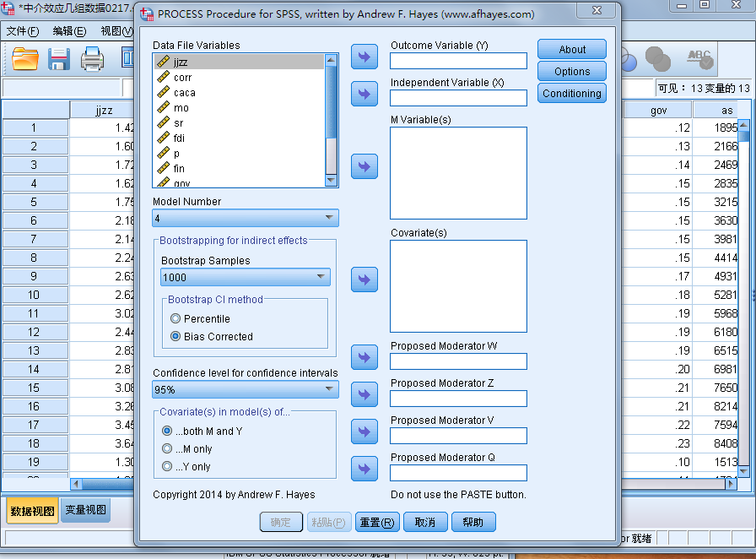
Task: Select p variable in list
Action: [240, 153]
